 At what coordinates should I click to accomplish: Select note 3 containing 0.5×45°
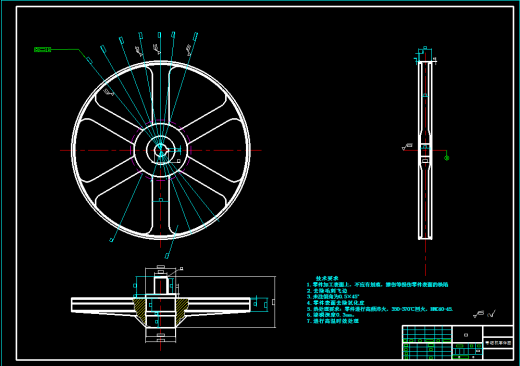pos(333,296)
